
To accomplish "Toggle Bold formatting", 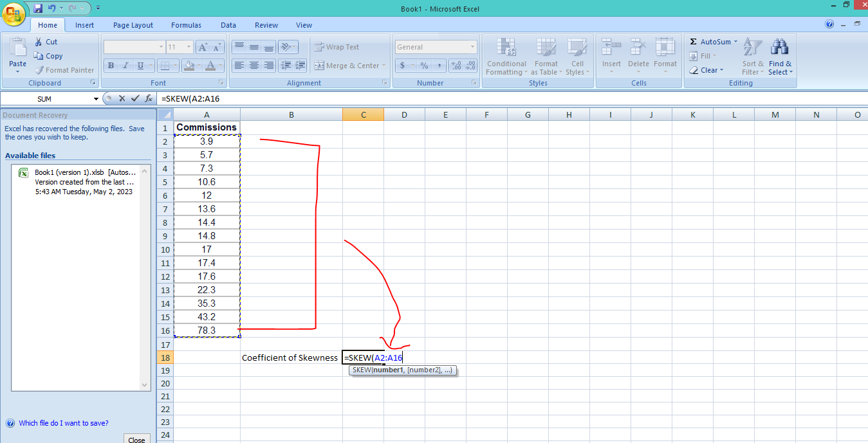I will coord(111,66).
